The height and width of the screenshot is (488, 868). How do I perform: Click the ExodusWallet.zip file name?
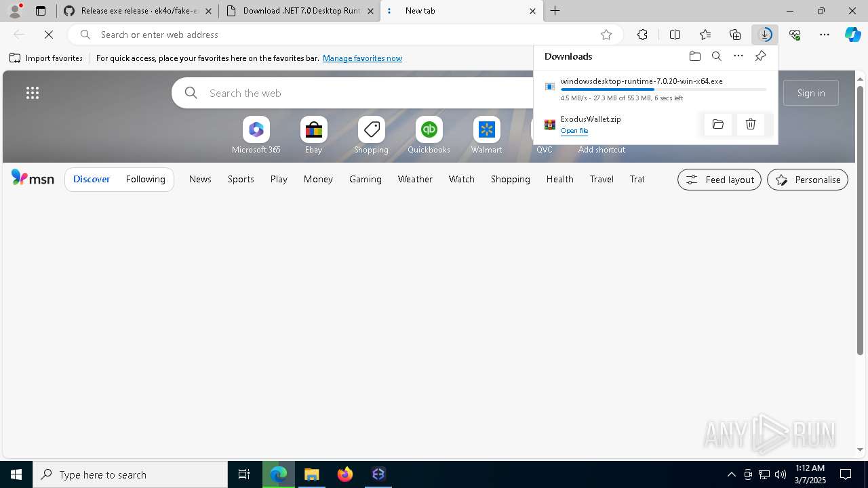tap(591, 119)
